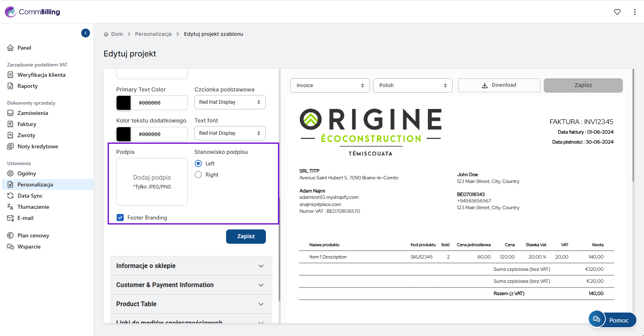Collapse the sidebar with the arrow button
The height and width of the screenshot is (336, 644).
86,33
